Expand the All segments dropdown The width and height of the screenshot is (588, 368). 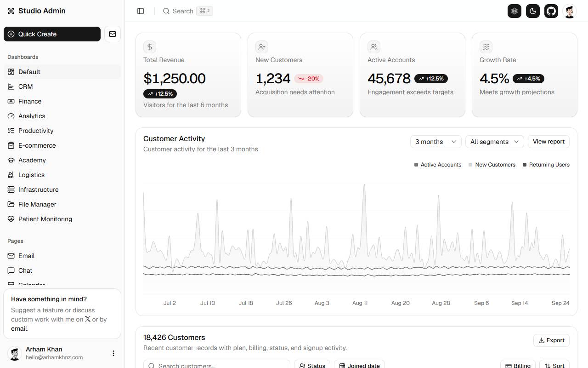pos(494,142)
